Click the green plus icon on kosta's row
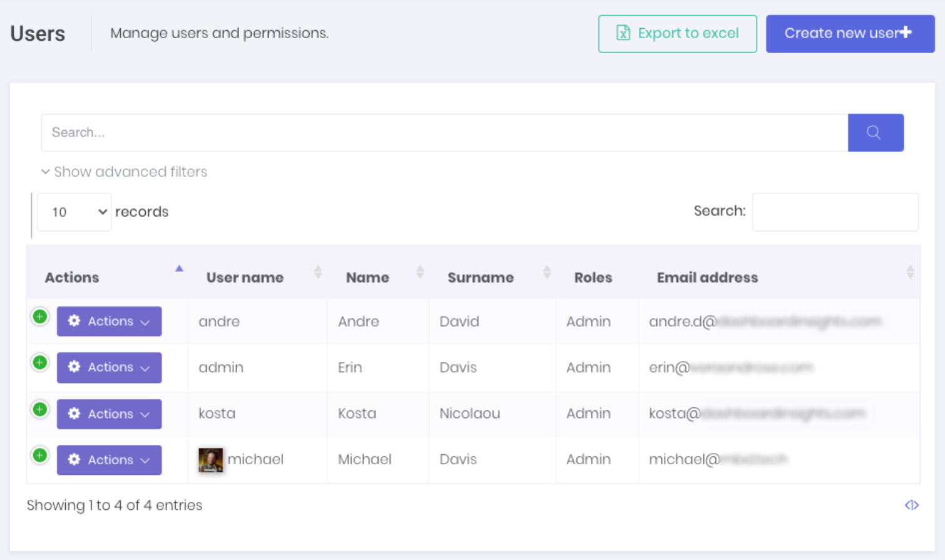The image size is (945, 560). click(39, 409)
